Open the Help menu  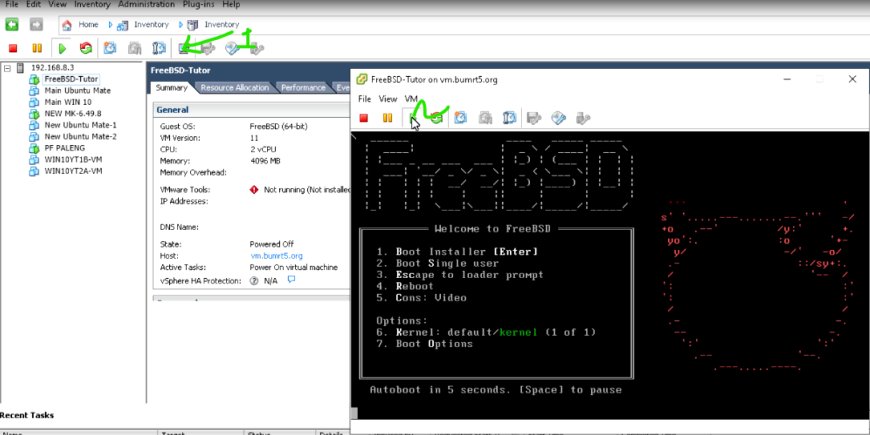231,4
